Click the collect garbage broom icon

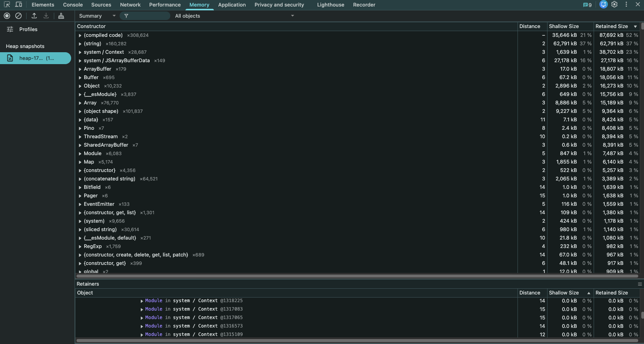coord(61,16)
